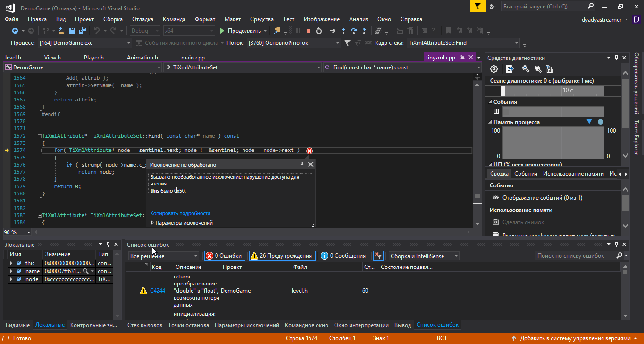Pin the exception popup
Viewport: 644px width, 344px height.
[x=302, y=164]
